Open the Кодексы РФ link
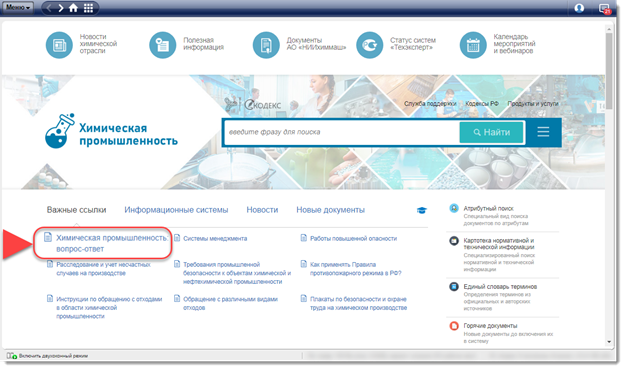624x369 pixels. pyautogui.click(x=482, y=103)
